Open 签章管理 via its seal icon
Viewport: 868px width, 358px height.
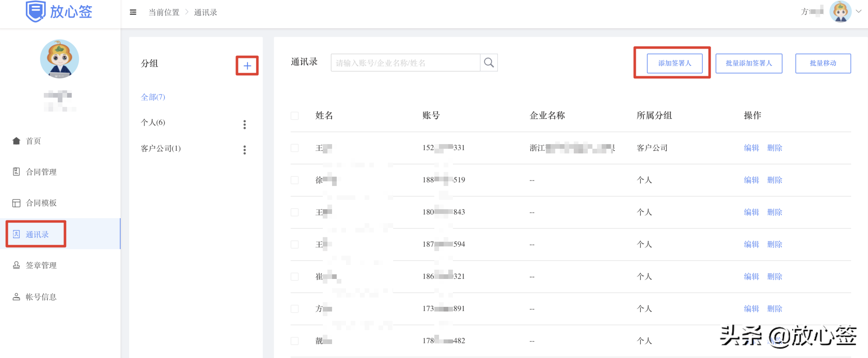tap(16, 265)
